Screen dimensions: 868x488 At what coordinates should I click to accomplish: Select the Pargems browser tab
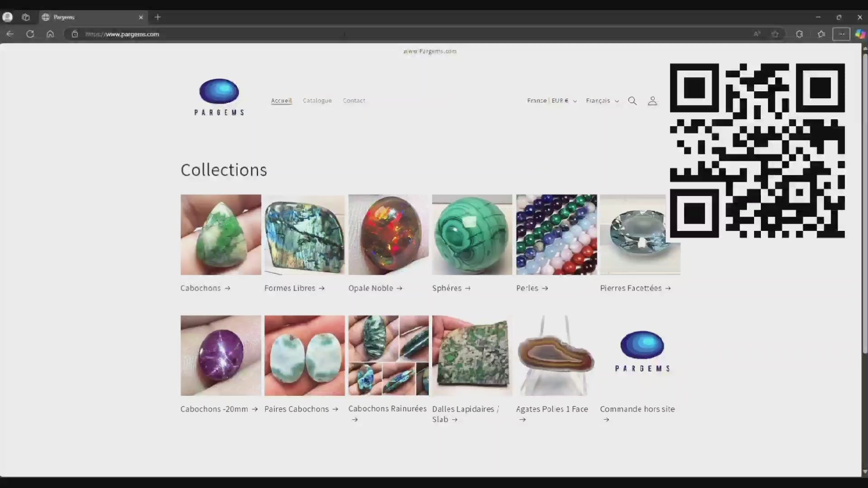pos(93,17)
